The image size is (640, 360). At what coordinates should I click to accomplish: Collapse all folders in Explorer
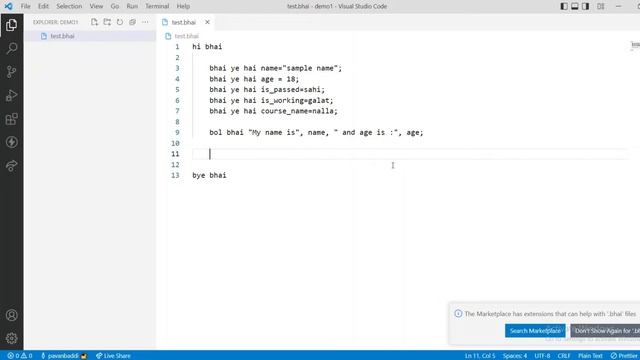132,22
